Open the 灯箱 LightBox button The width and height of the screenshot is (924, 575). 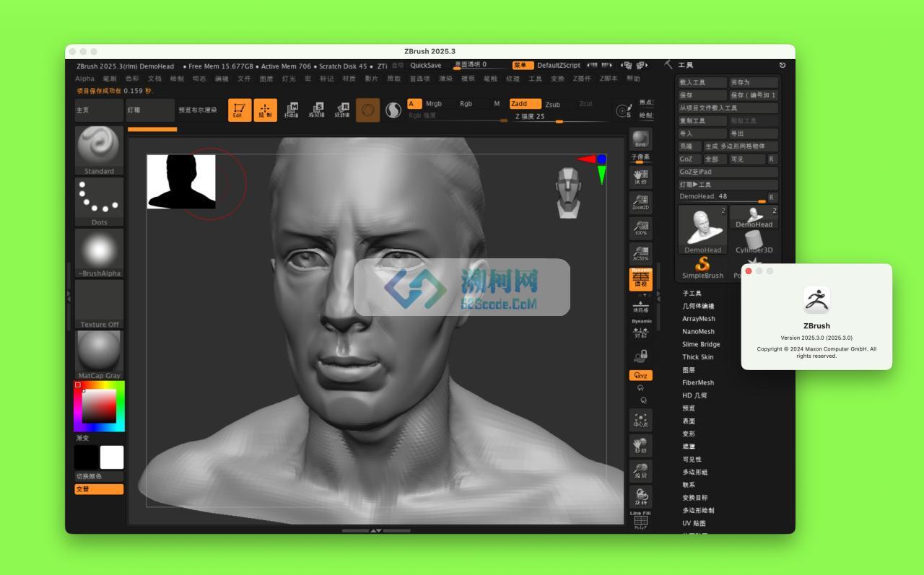click(150, 110)
